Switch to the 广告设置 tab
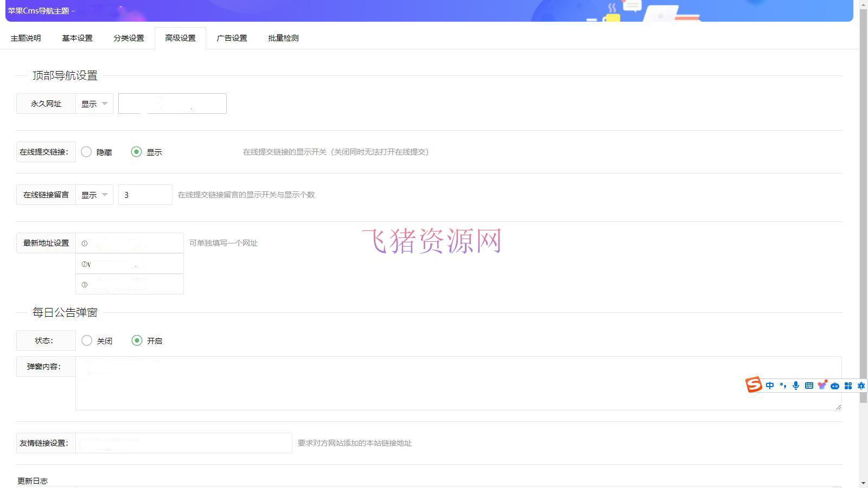This screenshot has width=868, height=488. click(232, 38)
